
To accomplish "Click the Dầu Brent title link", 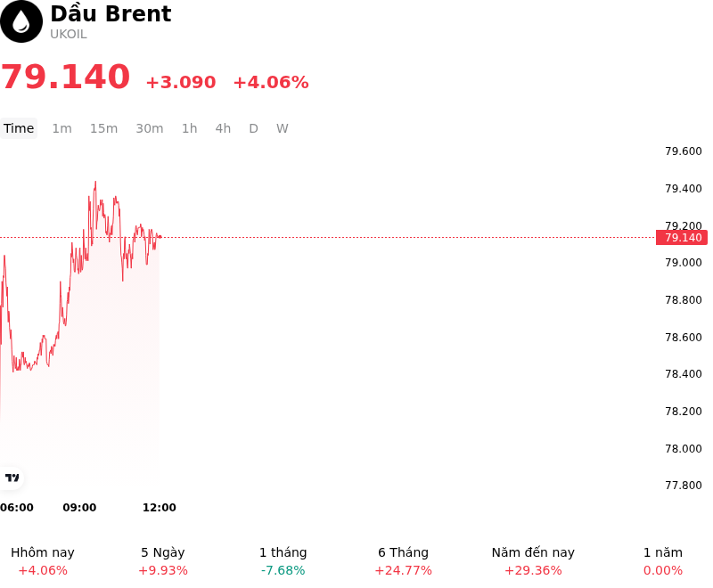I will pyautogui.click(x=111, y=13).
